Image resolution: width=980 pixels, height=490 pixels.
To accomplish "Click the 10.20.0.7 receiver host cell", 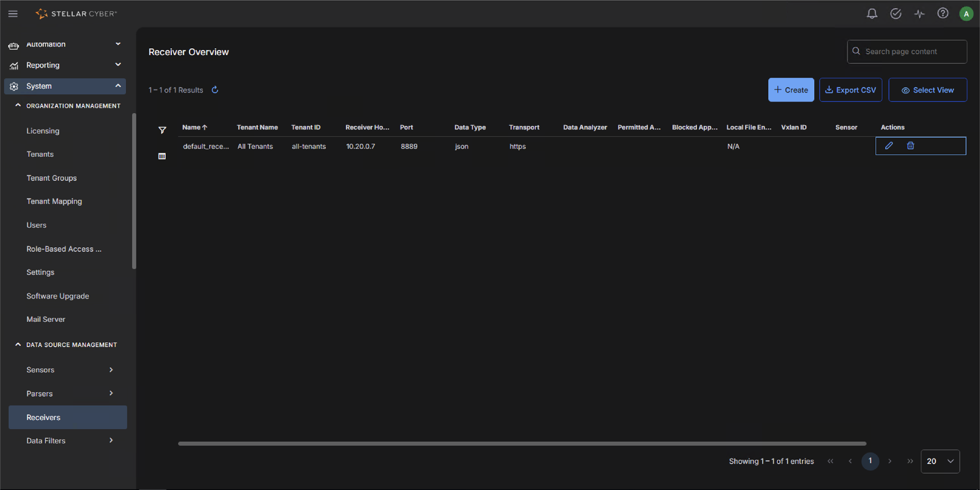I will tap(361, 146).
